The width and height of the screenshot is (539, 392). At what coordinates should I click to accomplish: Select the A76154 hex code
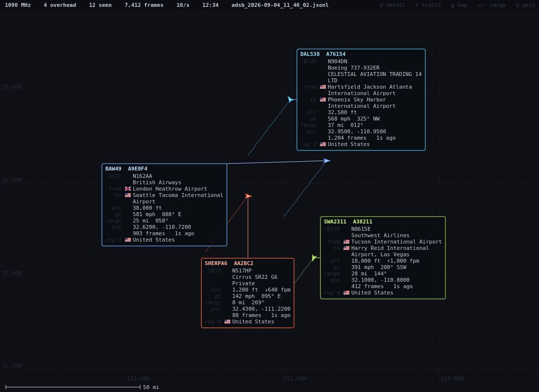[336, 54]
